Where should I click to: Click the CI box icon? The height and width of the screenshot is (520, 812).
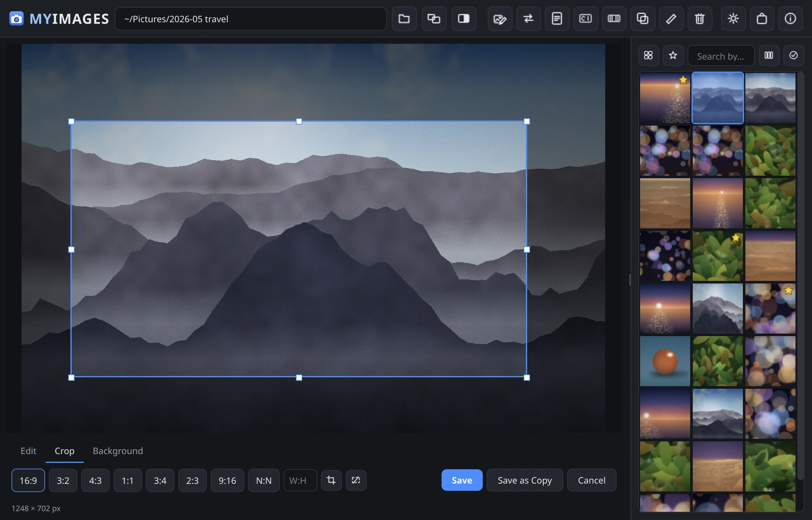click(x=585, y=19)
